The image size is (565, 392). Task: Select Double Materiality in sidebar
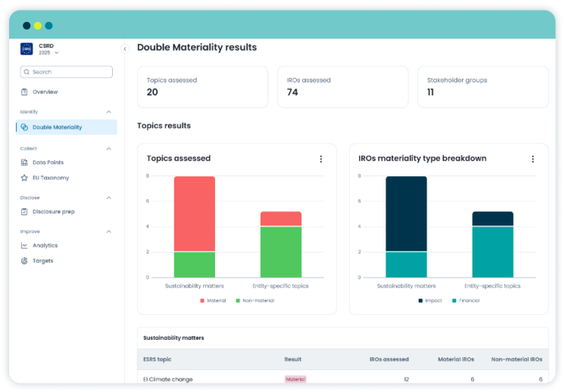(x=67, y=127)
